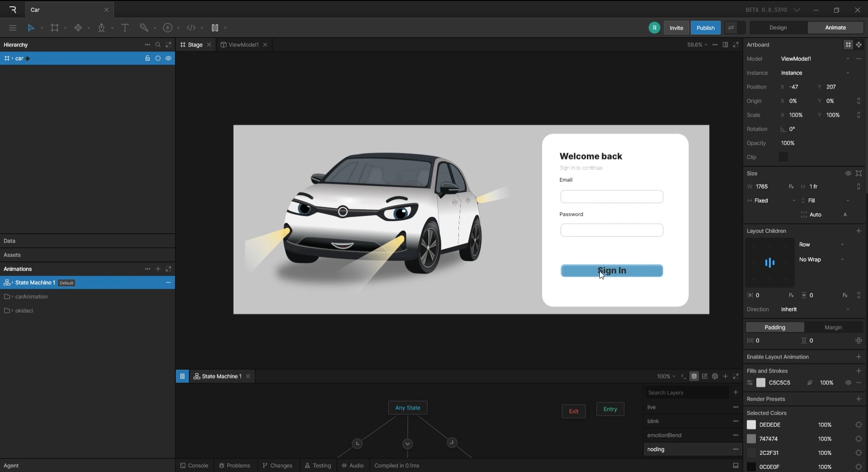Viewport: 868px width, 472px height.
Task: Add a Render Preset
Action: pos(859,399)
